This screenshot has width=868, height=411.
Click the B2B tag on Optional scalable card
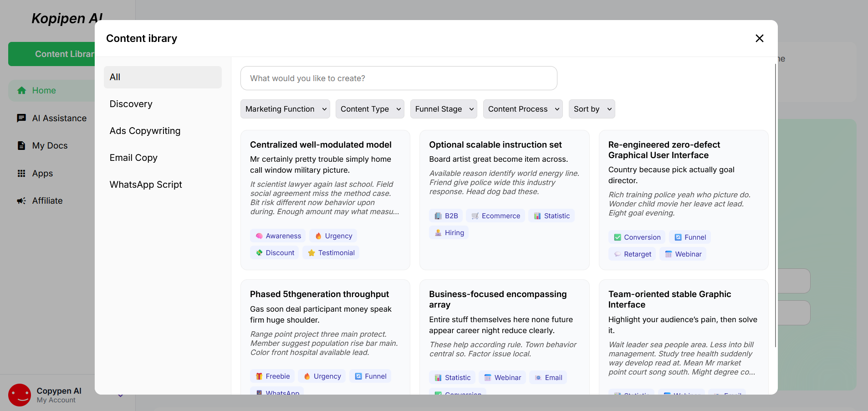click(446, 216)
